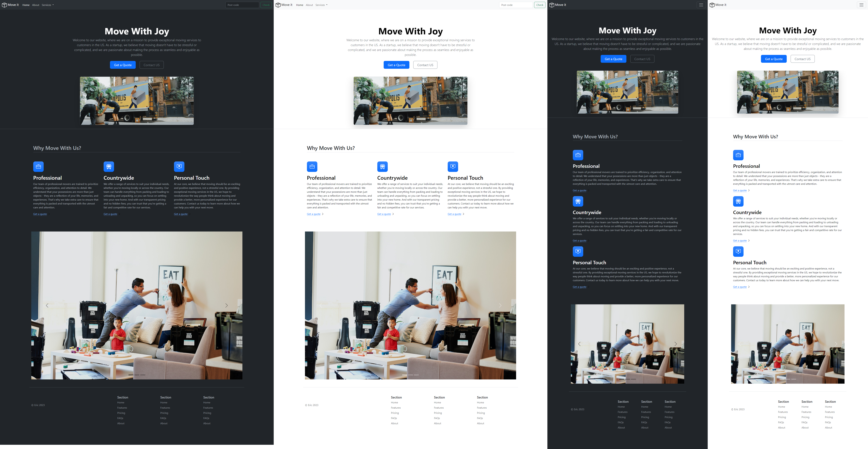Image resolution: width=868 pixels, height=449 pixels.
Task: Click the Professional briefcase icon in the dark wide layout
Action: [38, 167]
